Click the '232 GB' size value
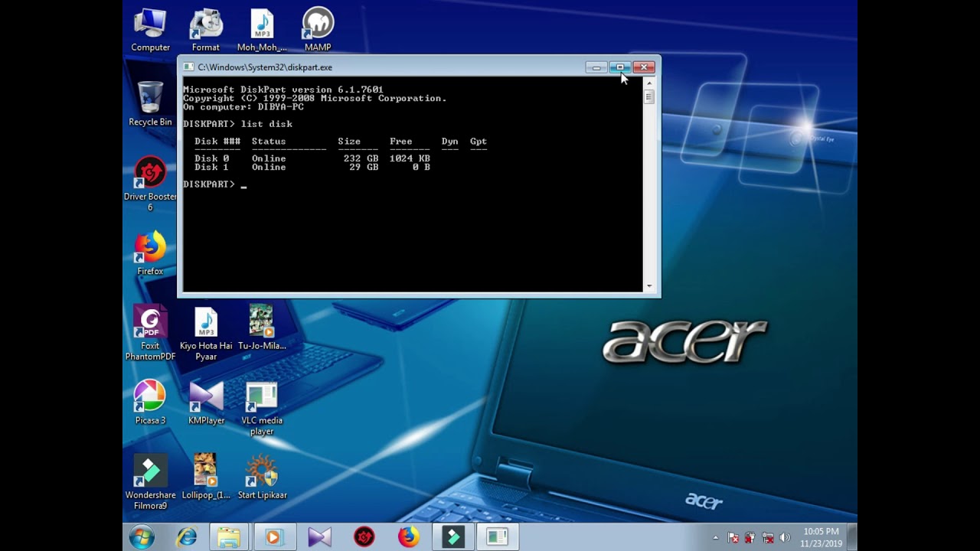 [361, 158]
